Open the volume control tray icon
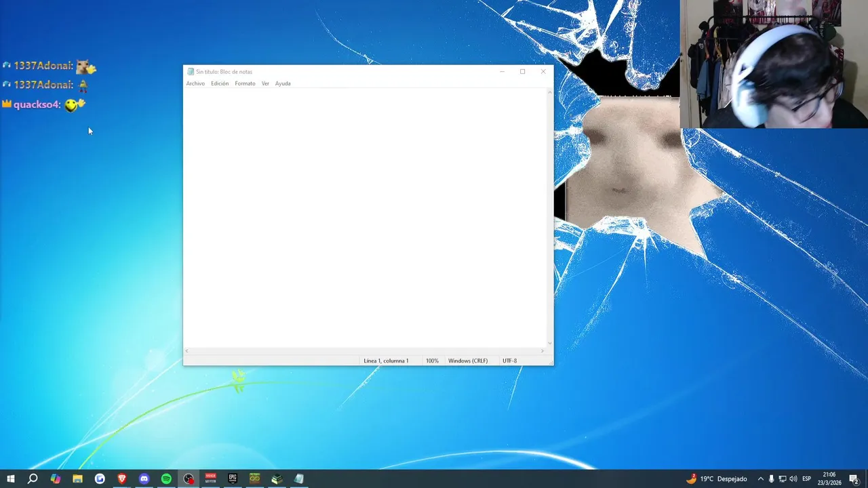Image resolution: width=868 pixels, height=488 pixels. coord(793,479)
